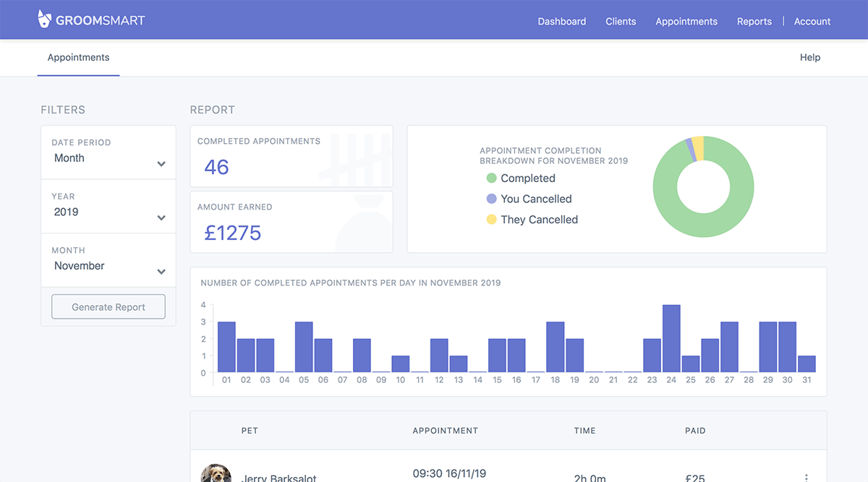Expand the Date Period dropdown showing Month
Image resolution: width=868 pixels, height=482 pixels.
(x=109, y=152)
